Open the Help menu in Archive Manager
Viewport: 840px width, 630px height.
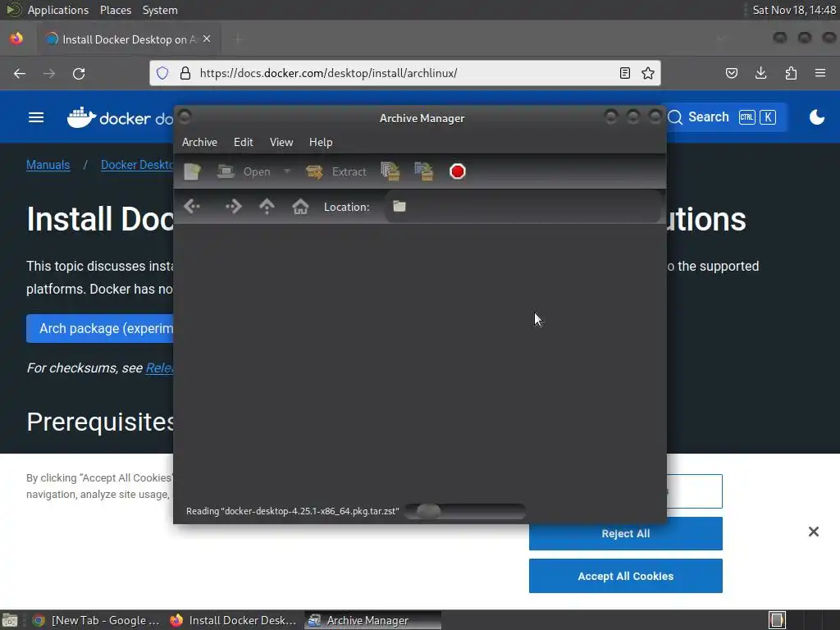[321, 142]
